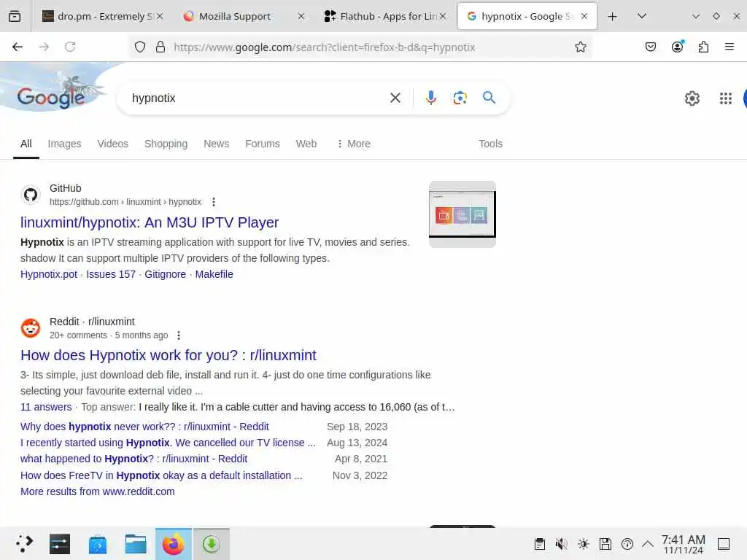This screenshot has width=747, height=560.
Task: Select Web search filter
Action: tap(306, 144)
